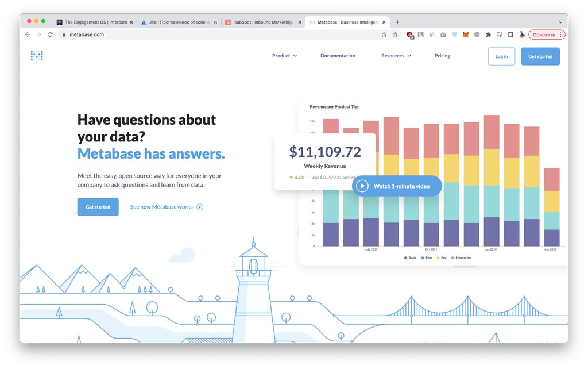The width and height of the screenshot is (588, 369).
Task: Click the $11,109.72 weekly revenue value
Action: click(325, 152)
